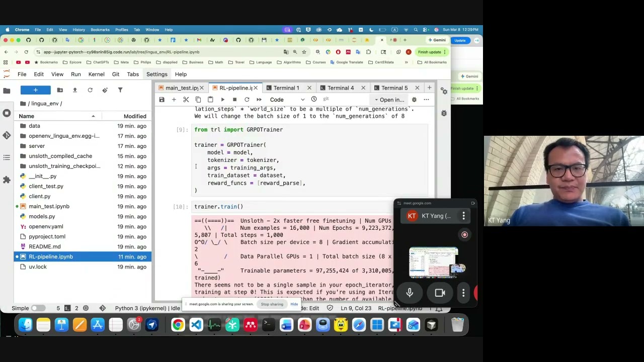This screenshot has width=644, height=362.
Task: Click the clock icon in notebook toolbar
Action: tap(314, 99)
